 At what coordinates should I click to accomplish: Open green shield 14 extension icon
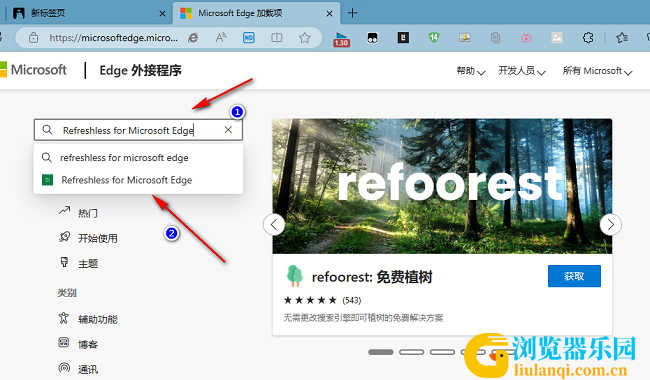(434, 38)
